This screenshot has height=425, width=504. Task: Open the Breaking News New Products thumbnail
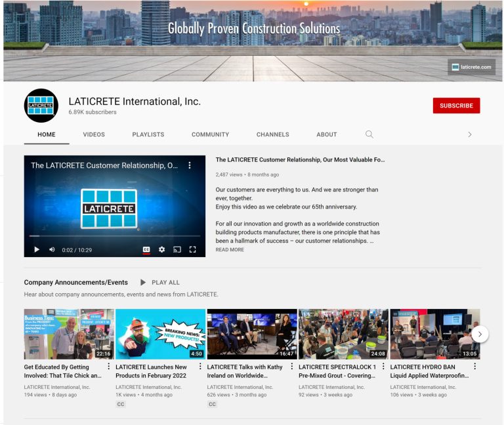[x=160, y=334]
